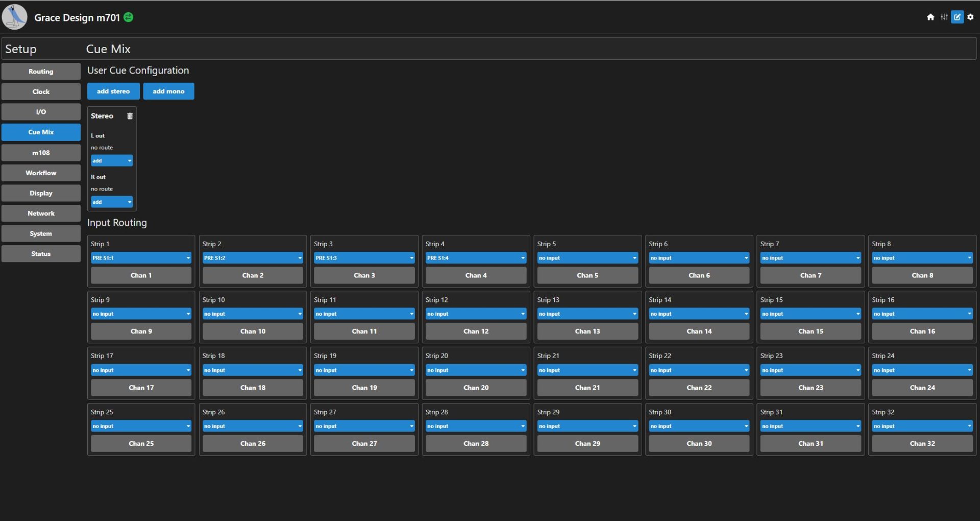Screen dimensions: 980x521
Task: Click the Chan 4 name button
Action: [476, 275]
